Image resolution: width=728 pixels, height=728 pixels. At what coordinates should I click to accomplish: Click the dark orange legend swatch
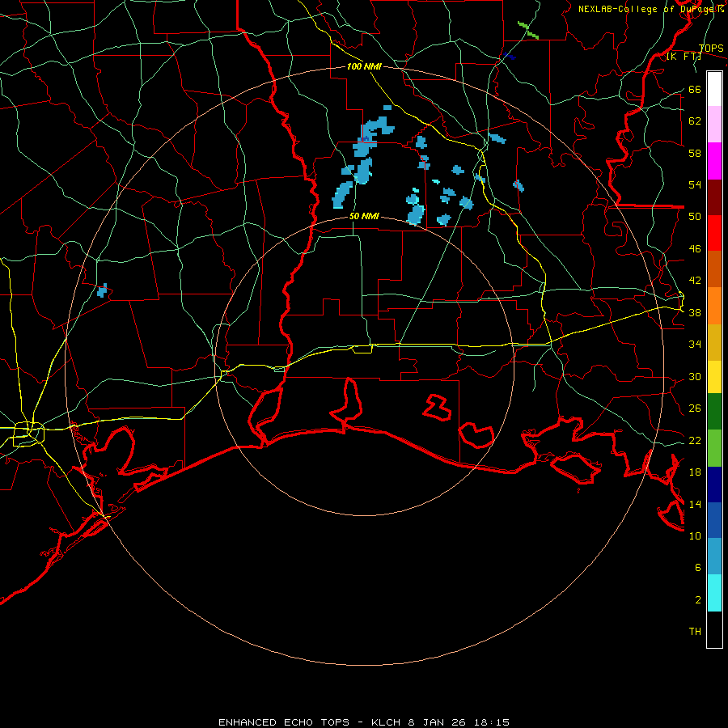pyautogui.click(x=714, y=269)
